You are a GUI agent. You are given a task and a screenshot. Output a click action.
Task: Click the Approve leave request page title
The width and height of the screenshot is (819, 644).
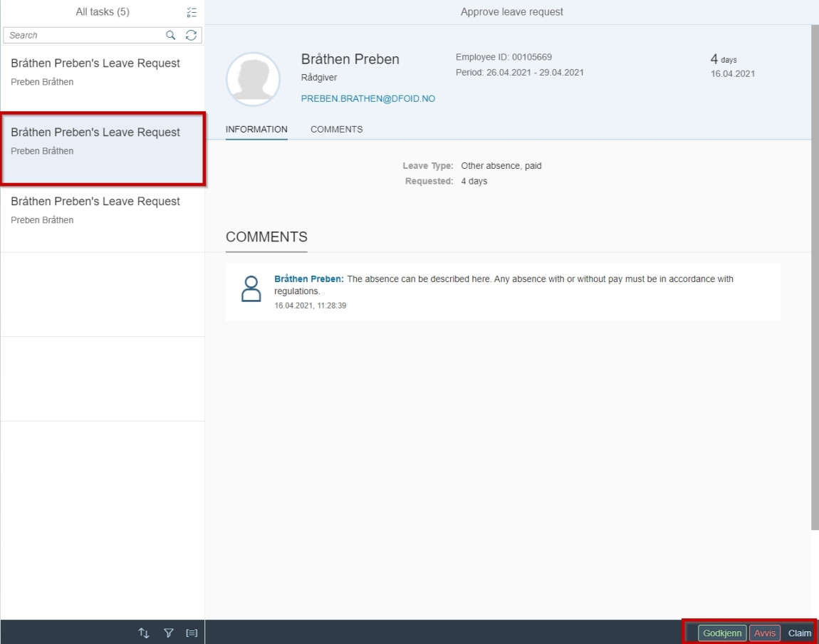point(512,11)
